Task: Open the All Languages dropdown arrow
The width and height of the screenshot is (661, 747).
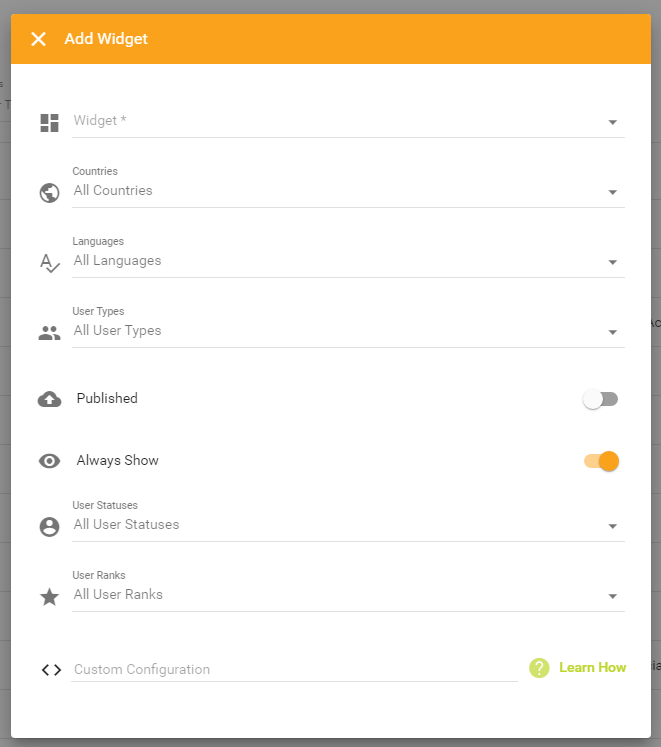Action: click(613, 262)
